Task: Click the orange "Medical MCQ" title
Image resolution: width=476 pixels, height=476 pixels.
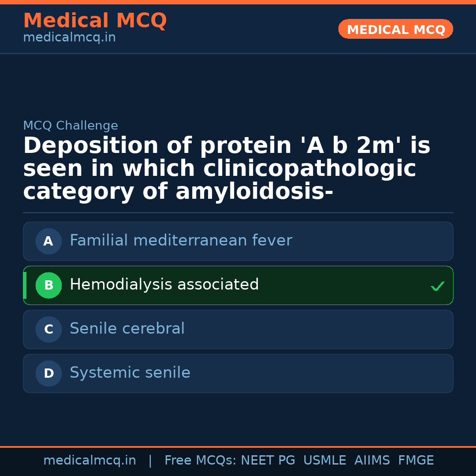Action: 95,21
